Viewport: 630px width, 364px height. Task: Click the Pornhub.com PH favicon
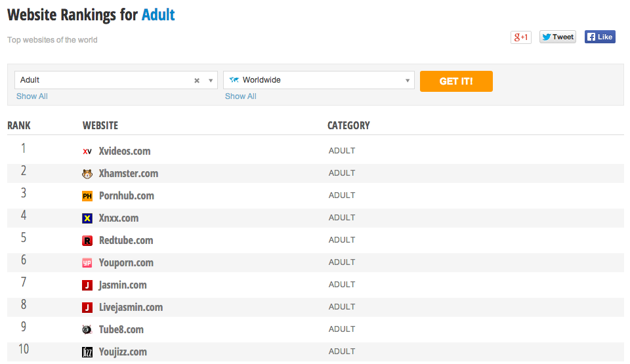(x=87, y=196)
